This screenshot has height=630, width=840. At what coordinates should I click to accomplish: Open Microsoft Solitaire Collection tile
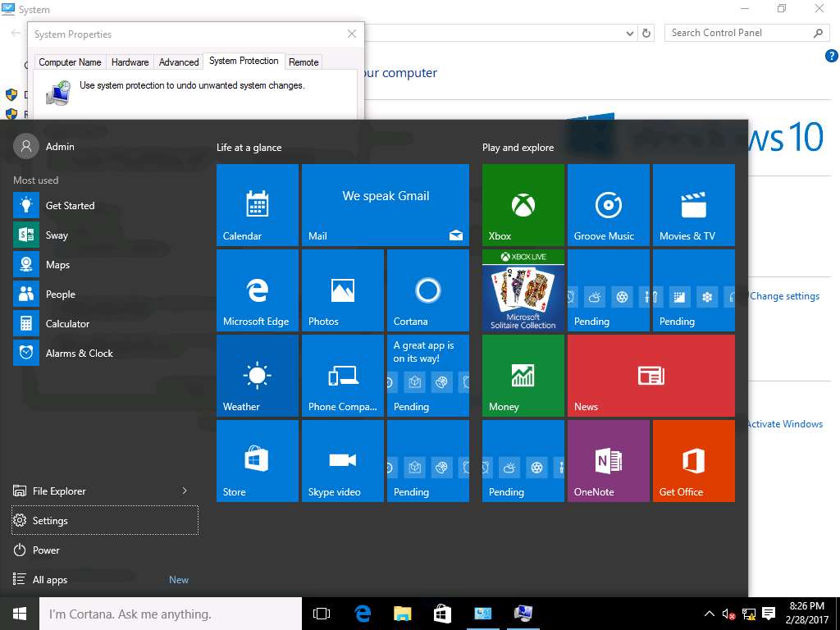coord(523,290)
